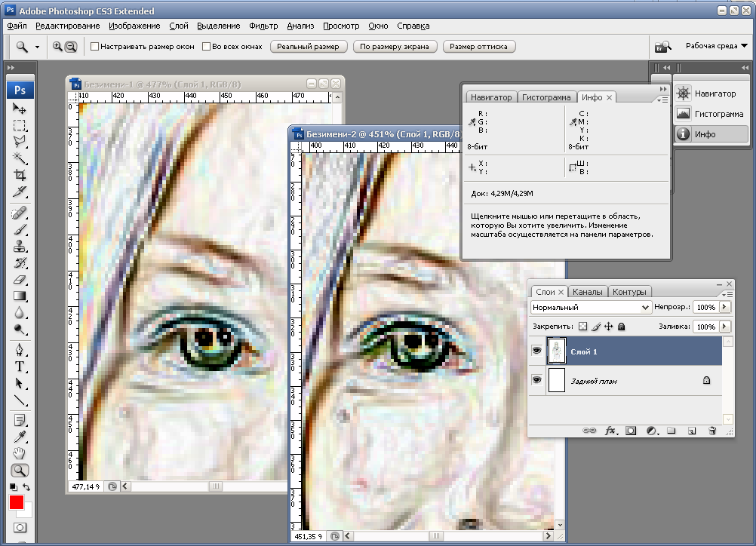
Task: Select the Magic Wand tool
Action: point(20,158)
